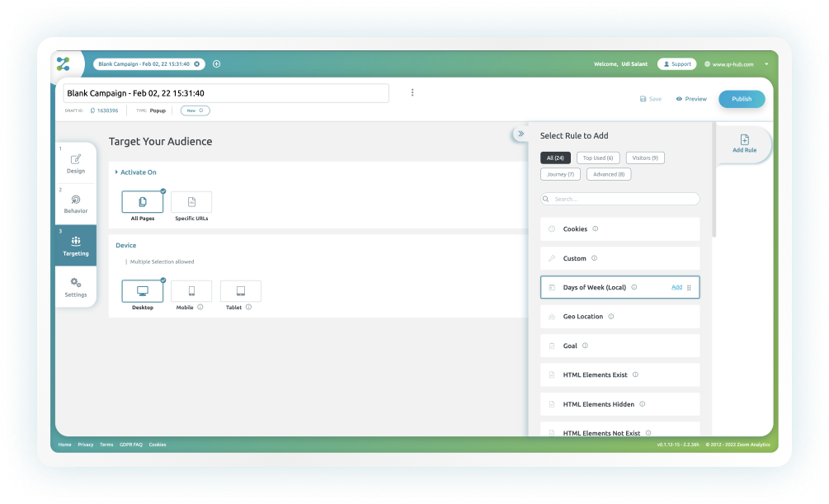829x504 pixels.
Task: Enable Tablet targeting
Action: point(239,292)
